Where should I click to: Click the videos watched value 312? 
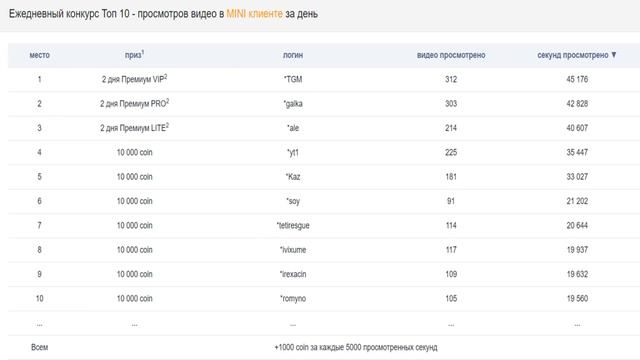pos(451,79)
